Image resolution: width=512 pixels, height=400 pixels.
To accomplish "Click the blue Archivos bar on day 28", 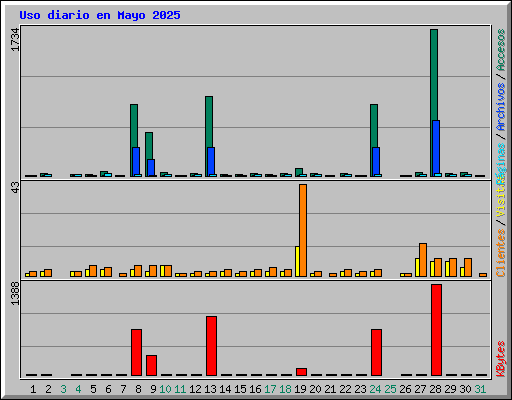I will 436,148.
